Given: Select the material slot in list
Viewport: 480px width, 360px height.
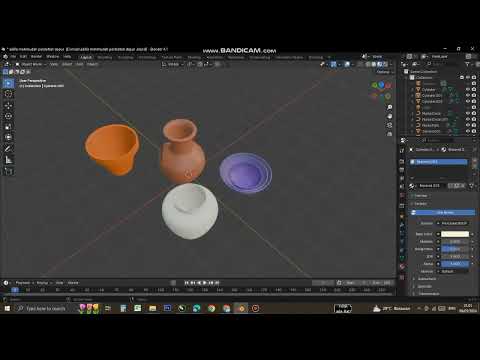Looking at the screenshot, I should click(438, 162).
